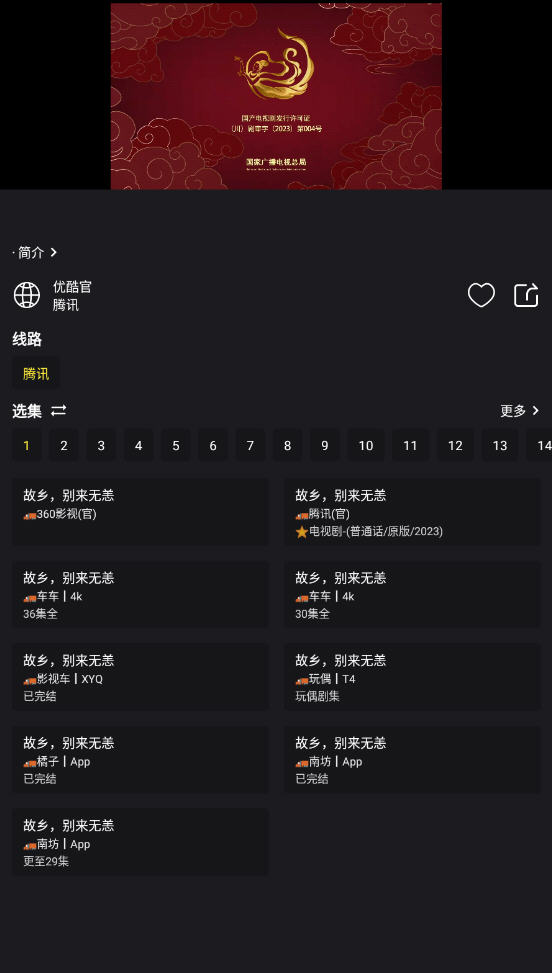Image resolution: width=552 pixels, height=973 pixels.
Task: Open 影视车 XYQ source result
Action: (141, 677)
